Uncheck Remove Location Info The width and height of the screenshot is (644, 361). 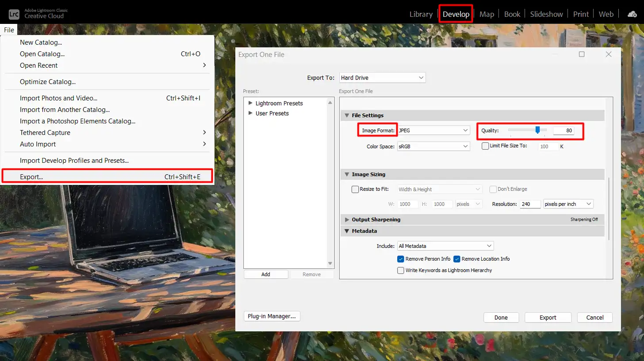[x=457, y=259]
